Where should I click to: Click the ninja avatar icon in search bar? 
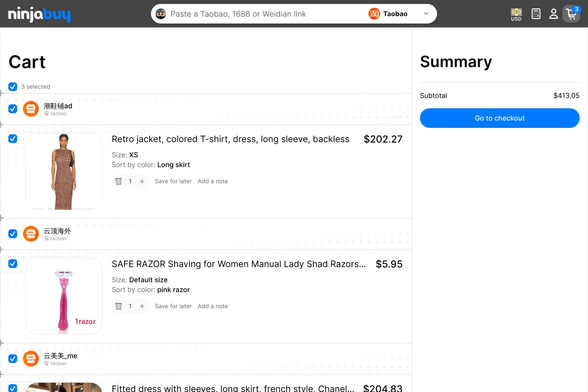[161, 14]
